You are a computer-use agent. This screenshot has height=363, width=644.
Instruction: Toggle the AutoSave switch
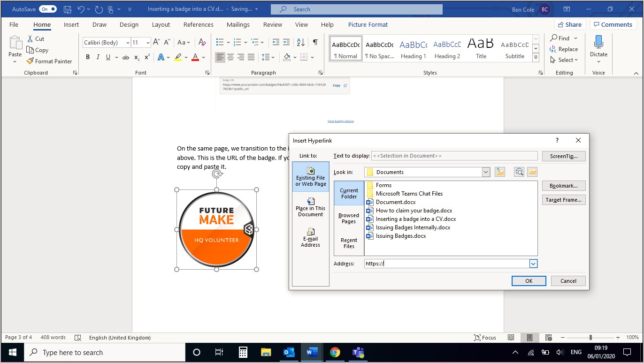(x=48, y=9)
